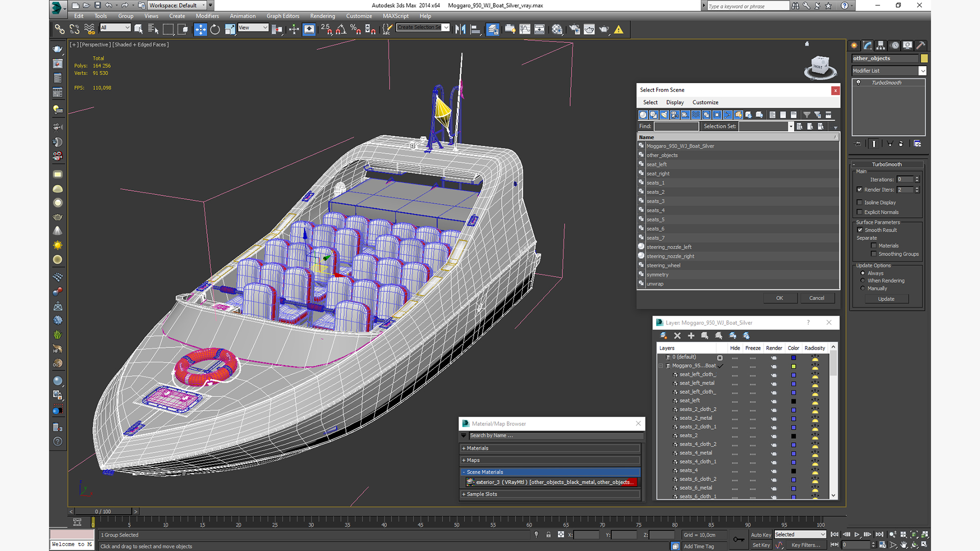Image resolution: width=980 pixels, height=551 pixels.
Task: Toggle Display Cameras filter in Select From Scene
Action: (x=675, y=115)
